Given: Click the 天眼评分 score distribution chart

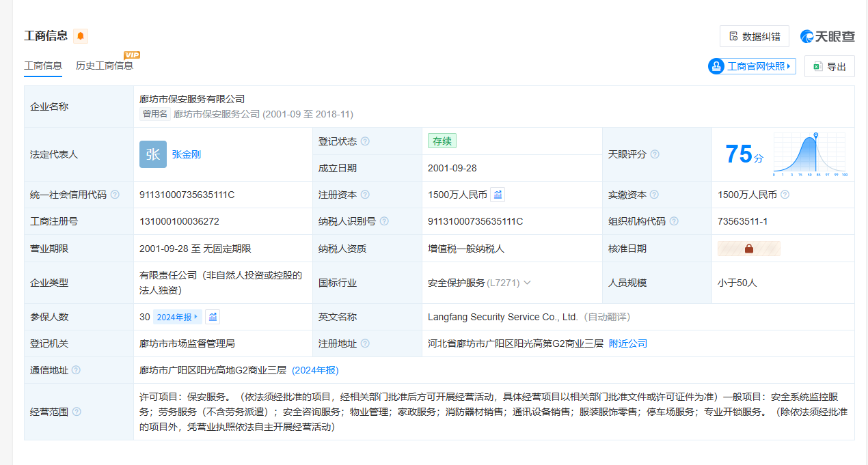Looking at the screenshot, I should [x=810, y=154].
